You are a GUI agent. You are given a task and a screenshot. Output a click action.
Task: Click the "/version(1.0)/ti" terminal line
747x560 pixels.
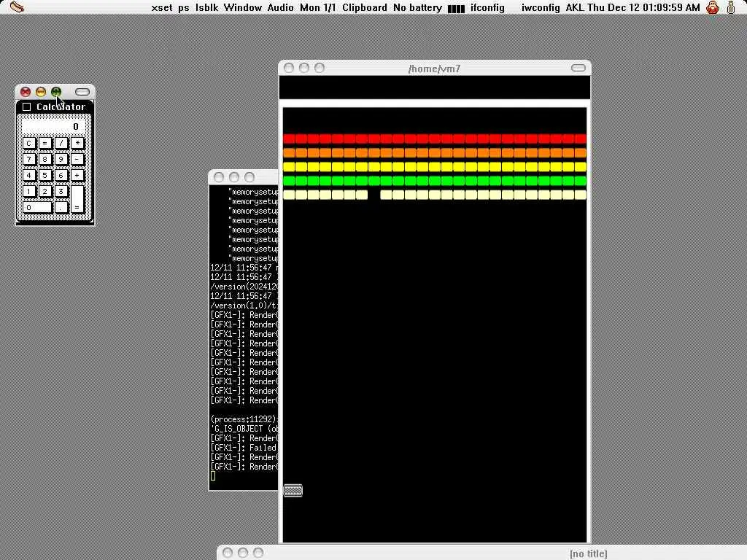point(244,306)
